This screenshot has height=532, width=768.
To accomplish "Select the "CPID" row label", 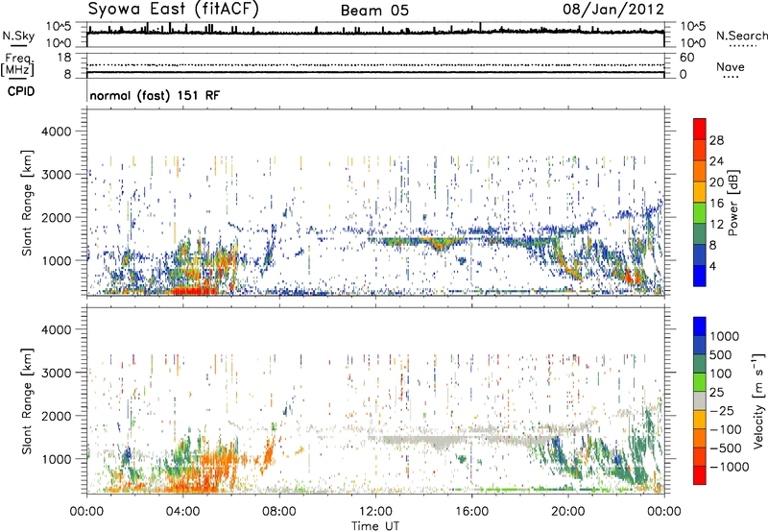I will (21, 91).
